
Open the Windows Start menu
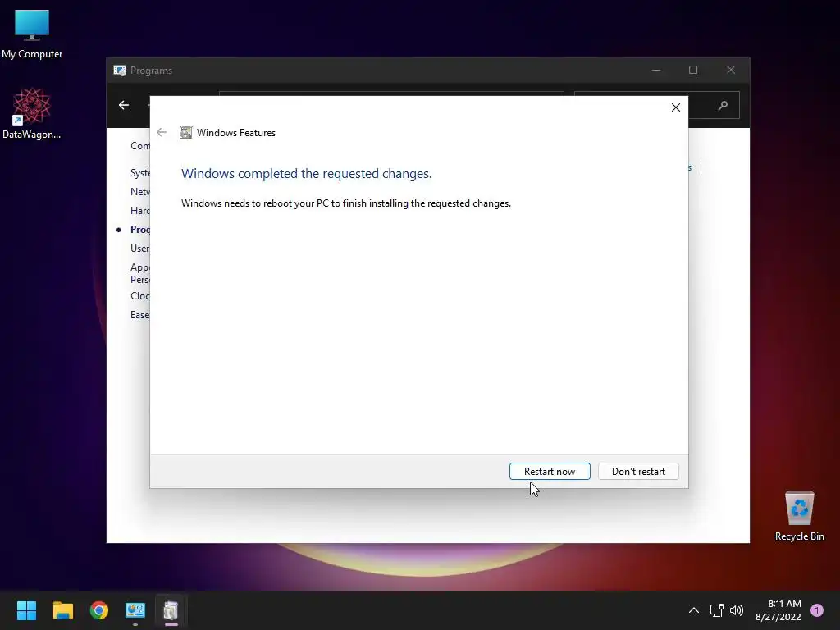pyautogui.click(x=26, y=610)
